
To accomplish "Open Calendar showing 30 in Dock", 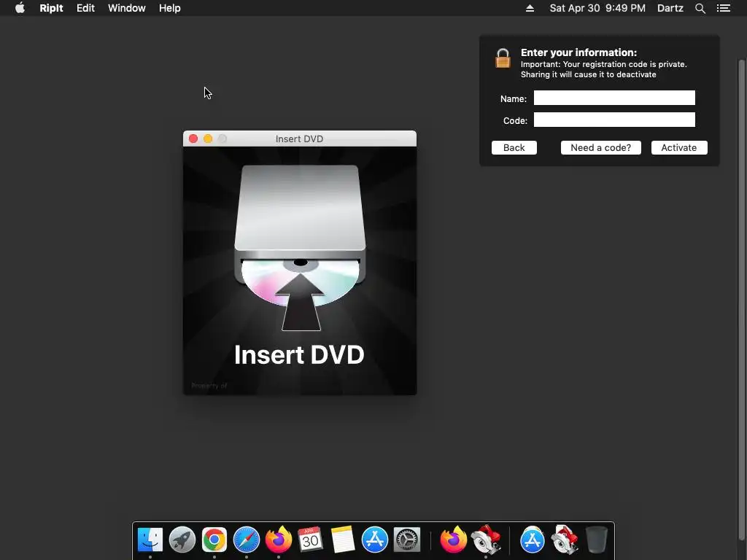I will tap(311, 540).
